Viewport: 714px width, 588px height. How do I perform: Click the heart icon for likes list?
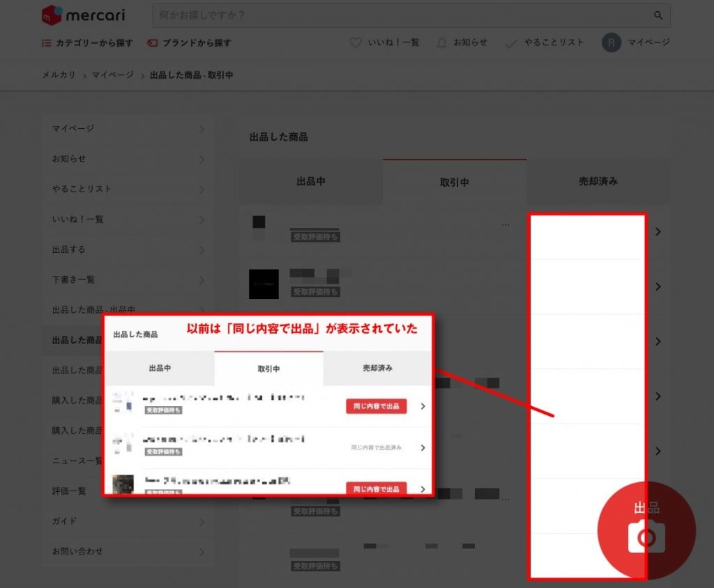click(356, 42)
